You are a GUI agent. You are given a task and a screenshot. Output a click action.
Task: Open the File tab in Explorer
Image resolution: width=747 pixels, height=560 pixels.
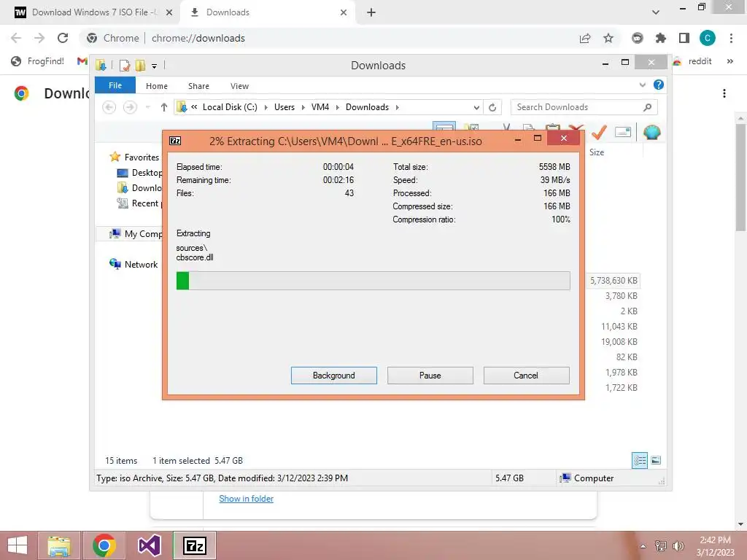(x=115, y=85)
